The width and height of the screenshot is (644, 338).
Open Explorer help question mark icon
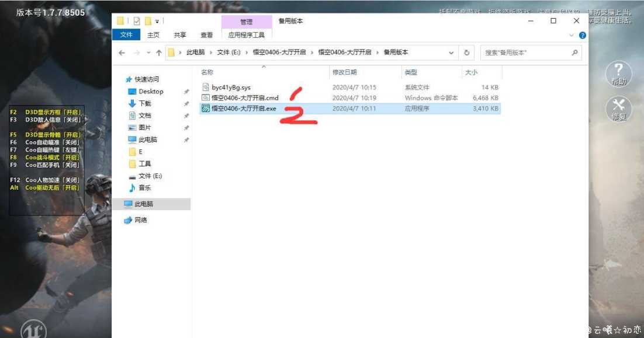pyautogui.click(x=583, y=35)
